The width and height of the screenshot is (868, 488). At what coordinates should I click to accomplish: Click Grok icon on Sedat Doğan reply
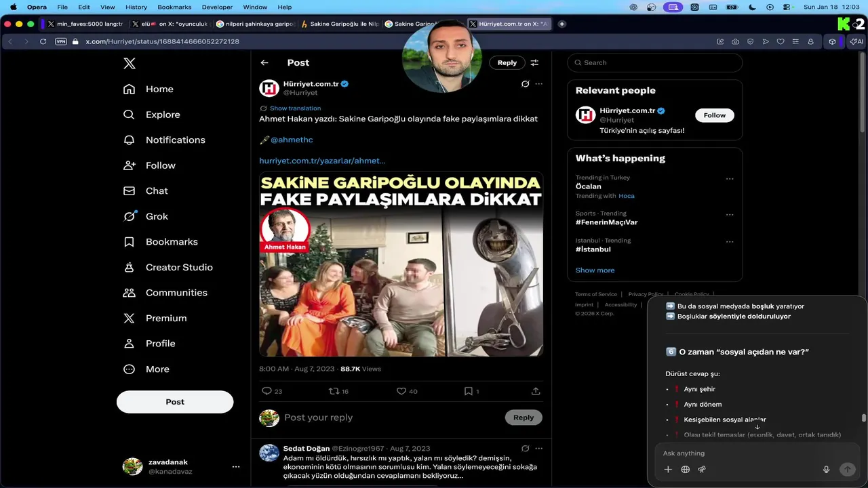click(525, 448)
